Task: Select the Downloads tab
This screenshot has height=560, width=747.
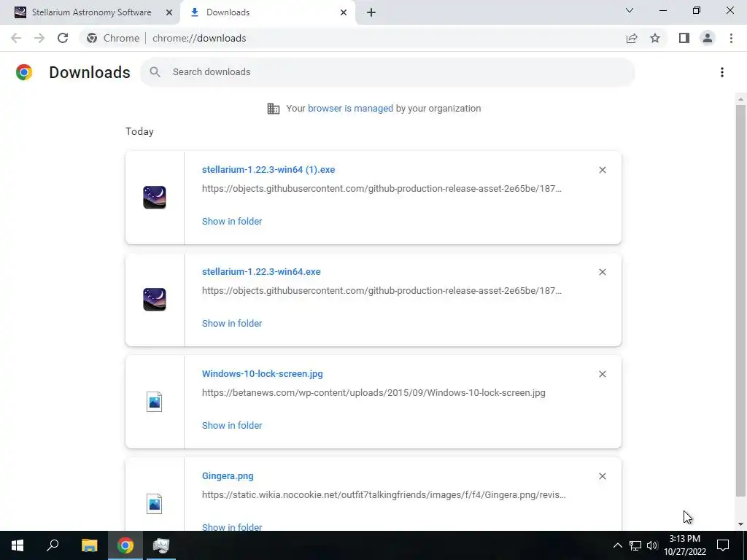Action: (x=268, y=12)
